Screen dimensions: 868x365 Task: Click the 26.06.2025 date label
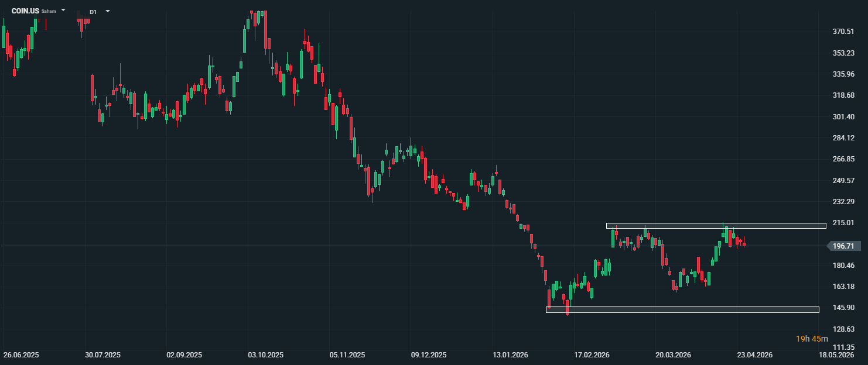tap(21, 355)
